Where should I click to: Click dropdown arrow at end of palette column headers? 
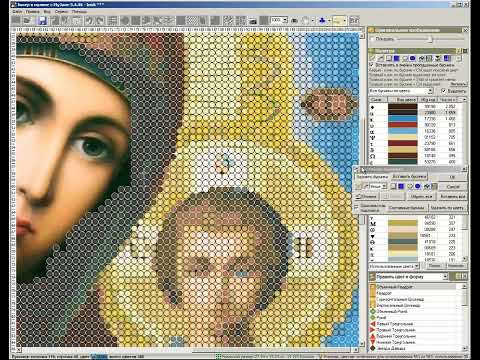[463, 100]
